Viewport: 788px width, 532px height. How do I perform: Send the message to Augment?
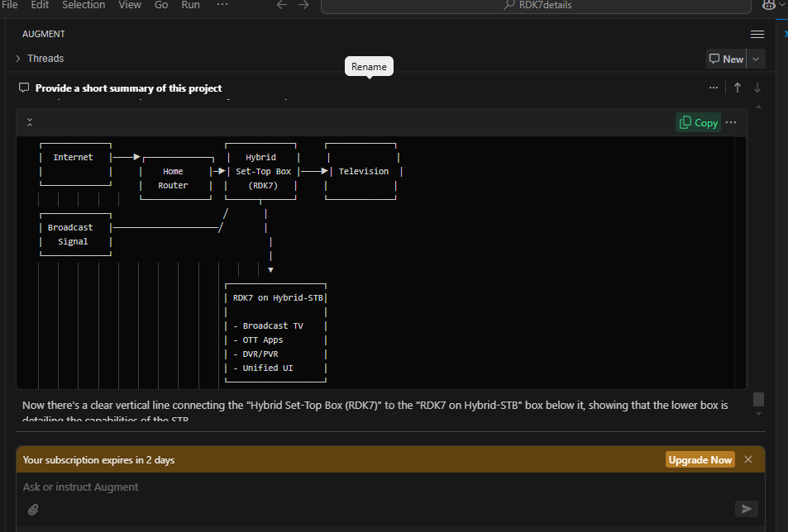coord(747,509)
